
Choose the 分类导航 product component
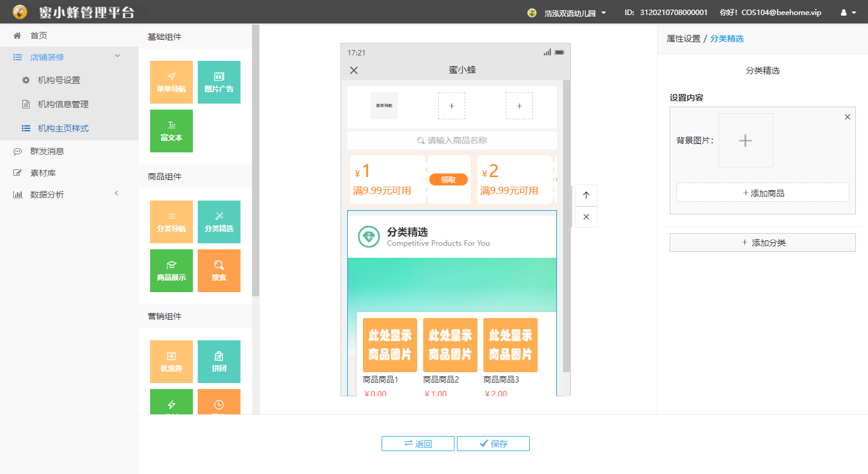(x=171, y=222)
